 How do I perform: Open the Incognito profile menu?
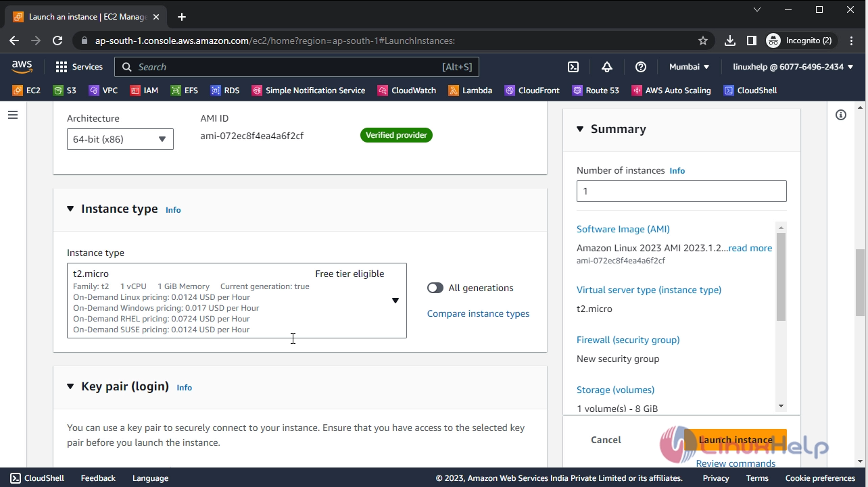click(x=802, y=41)
